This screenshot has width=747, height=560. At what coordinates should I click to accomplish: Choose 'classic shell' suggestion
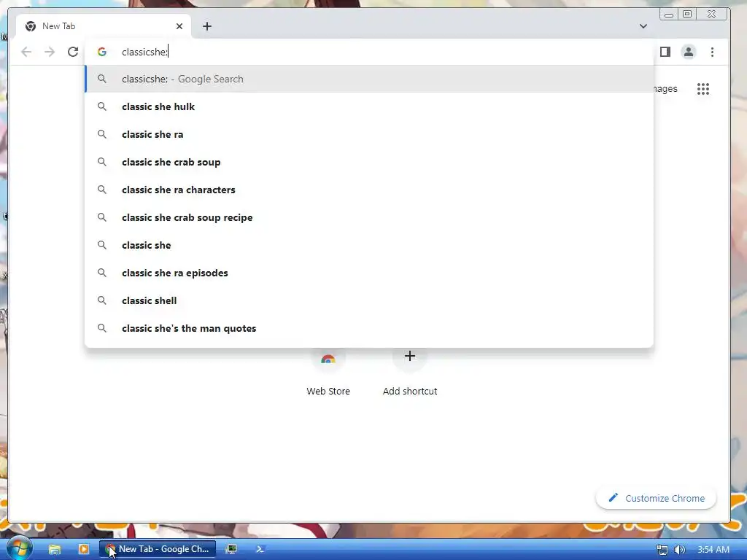point(369,300)
